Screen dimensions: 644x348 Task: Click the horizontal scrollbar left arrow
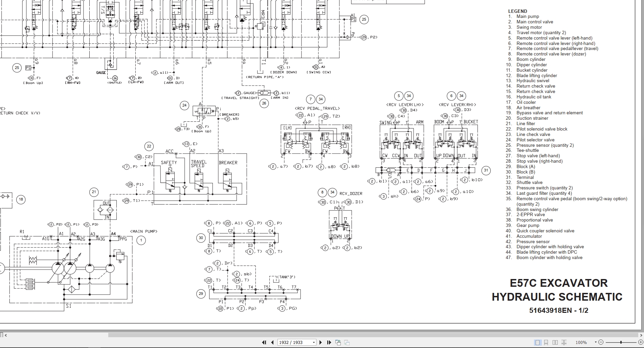[6, 335]
